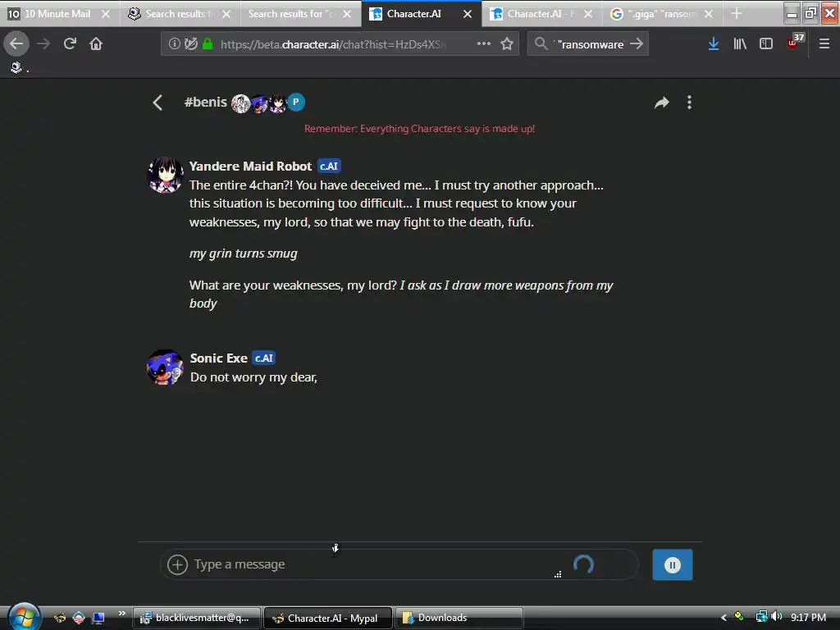The image size is (840, 630).
Task: Switch to second Search results for tab
Action: tap(292, 14)
